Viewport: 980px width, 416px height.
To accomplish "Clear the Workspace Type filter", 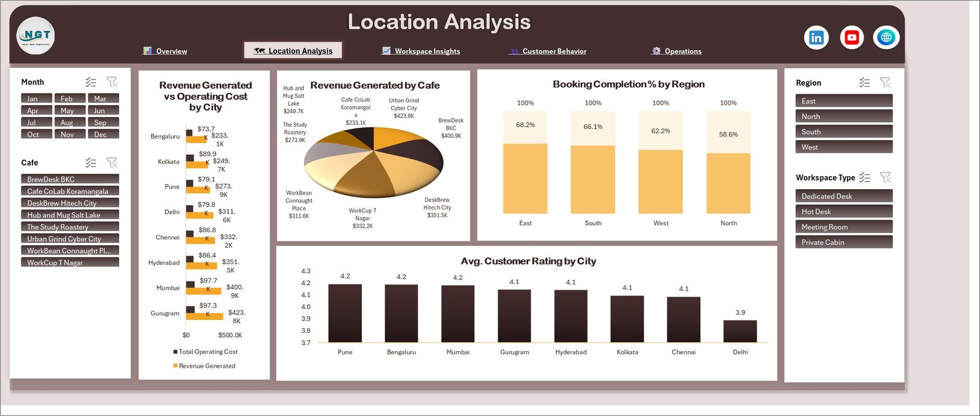I will 886,177.
